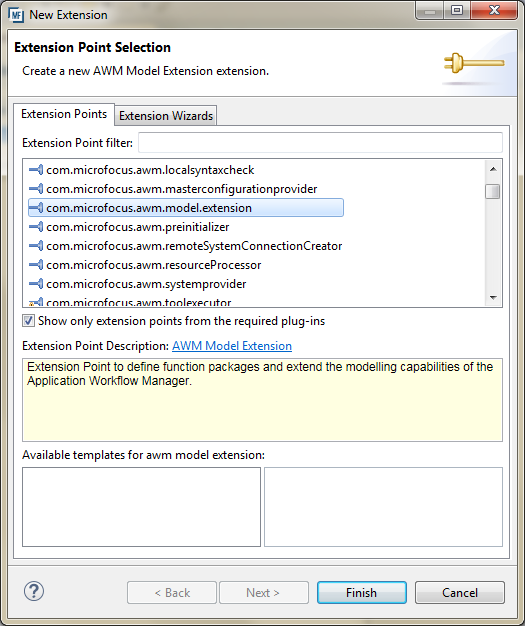Click the list scrollbar up arrow
This screenshot has width=525, height=626.
(x=493, y=169)
